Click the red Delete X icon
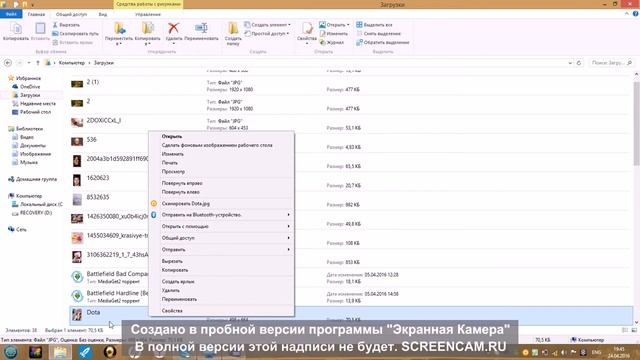This screenshot has width=640, height=360. click(x=173, y=28)
